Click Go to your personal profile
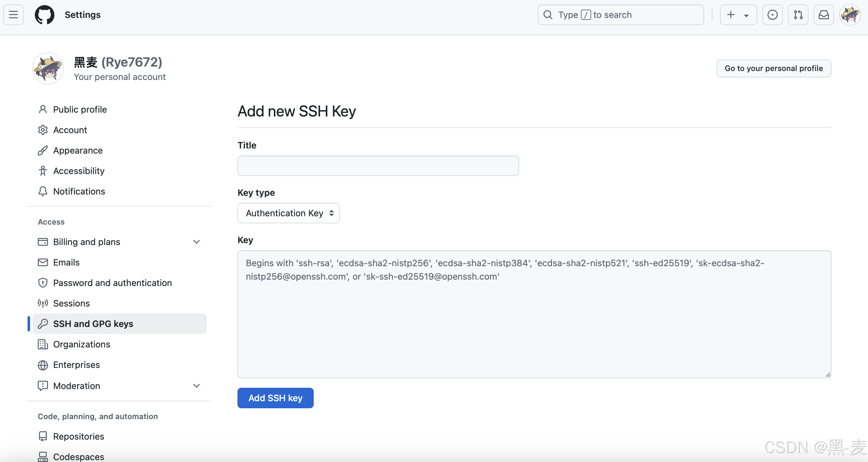 (774, 68)
